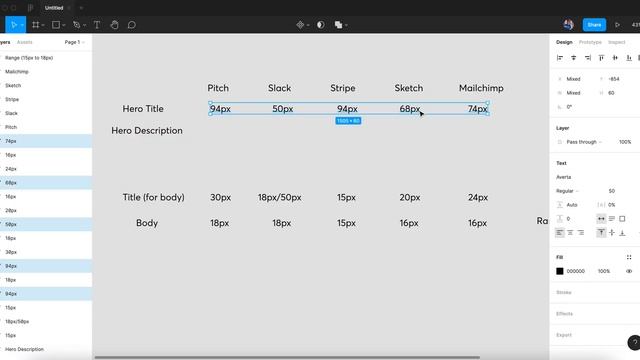Enable fixed size text box

point(622,219)
